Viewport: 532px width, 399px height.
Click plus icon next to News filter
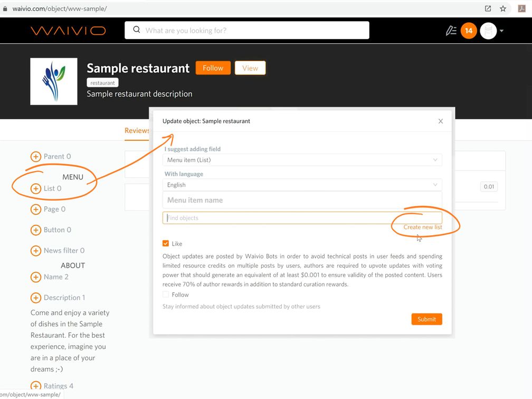tap(35, 251)
